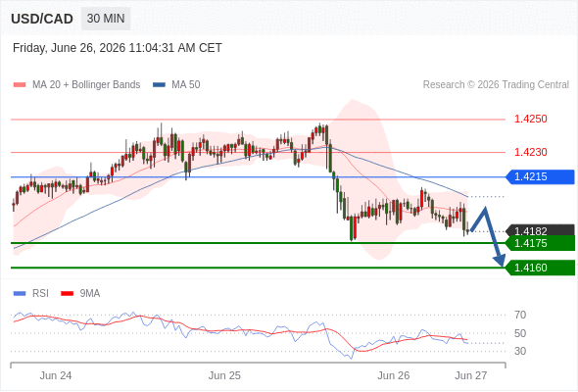Click the blue MA 50 legend swatch
Screen dimensions: 578x392
tap(159, 85)
